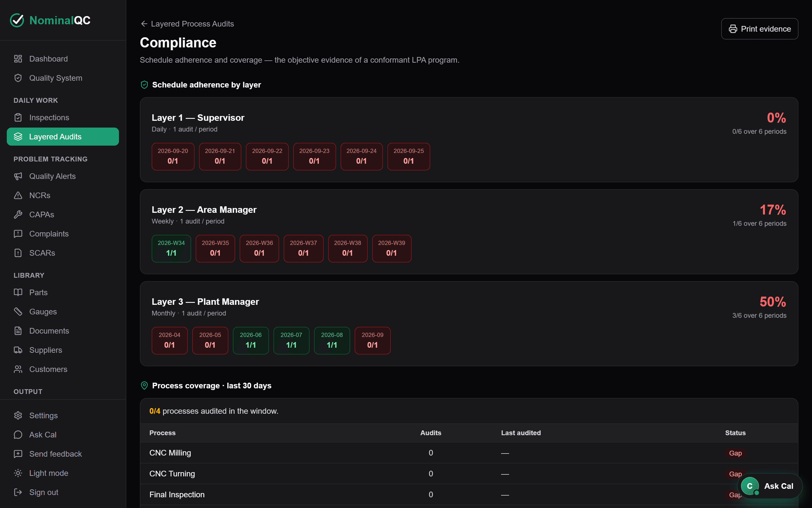Click the NominalQC checkmark logo icon

point(17,20)
